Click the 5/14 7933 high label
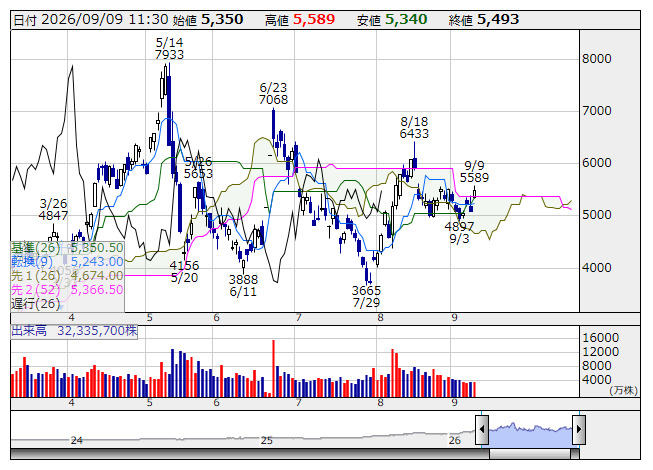This screenshot has width=653, height=470. click(169, 48)
